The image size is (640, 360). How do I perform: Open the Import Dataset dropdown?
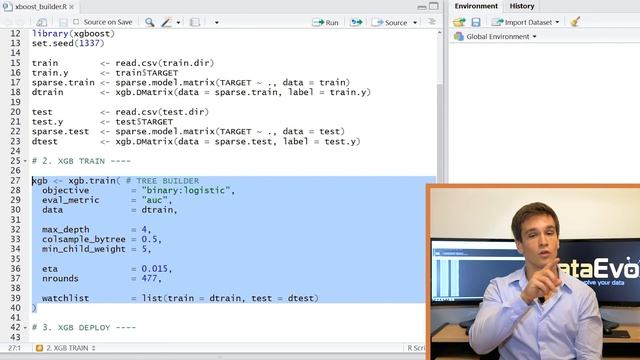525,22
